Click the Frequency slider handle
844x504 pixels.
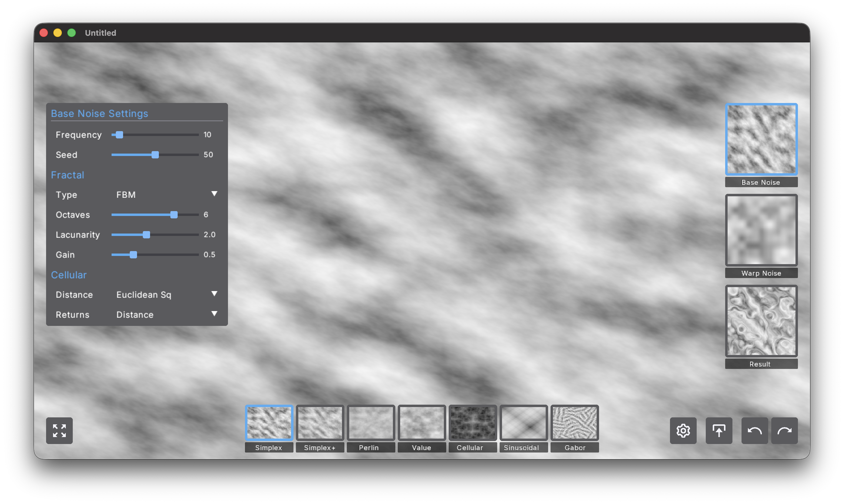click(x=119, y=135)
